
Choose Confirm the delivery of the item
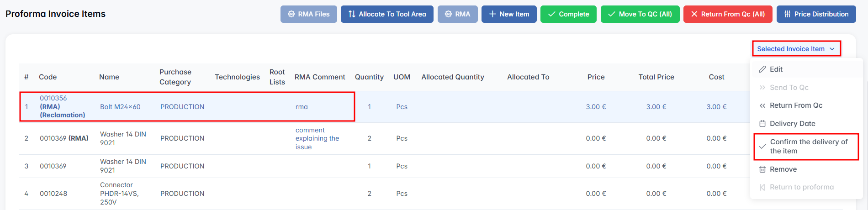point(806,147)
